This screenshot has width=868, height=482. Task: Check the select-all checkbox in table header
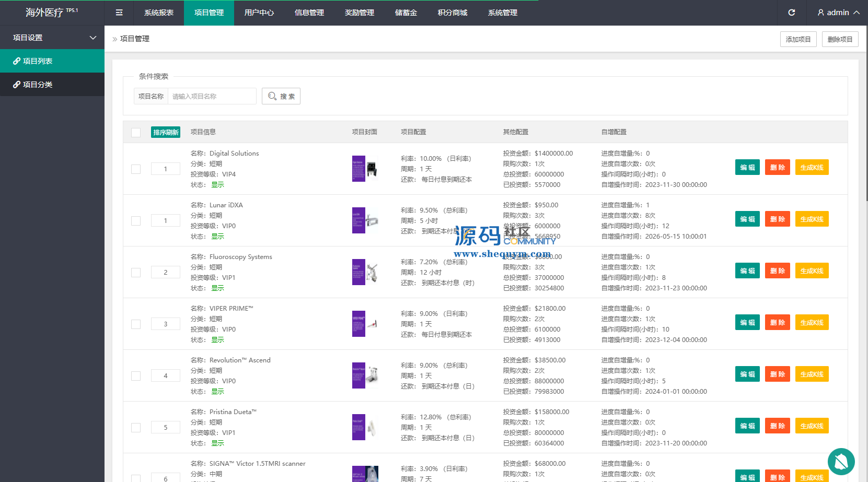(136, 132)
